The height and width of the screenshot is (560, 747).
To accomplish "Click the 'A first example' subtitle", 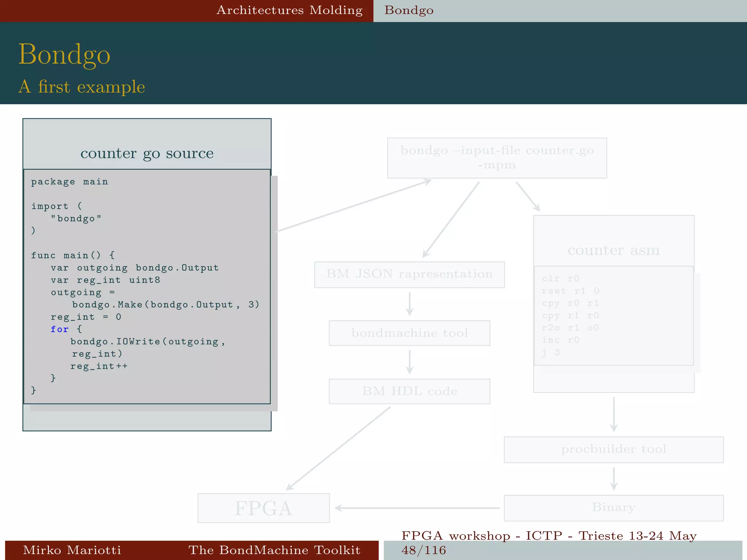I will pyautogui.click(x=82, y=87).
